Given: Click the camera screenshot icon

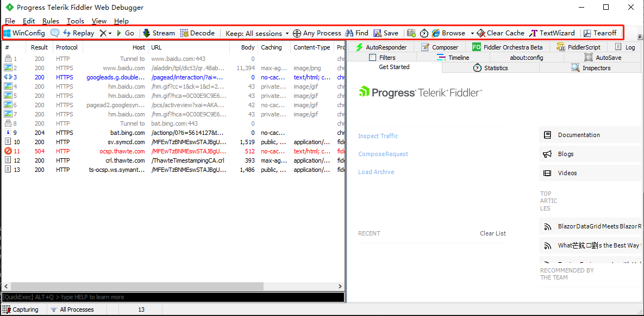Looking at the screenshot, I should pos(411,33).
